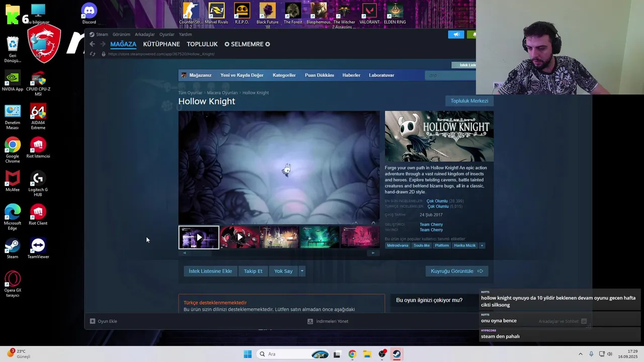The width and height of the screenshot is (644, 362).
Task: Reload the Steam store page
Action: tap(92, 54)
